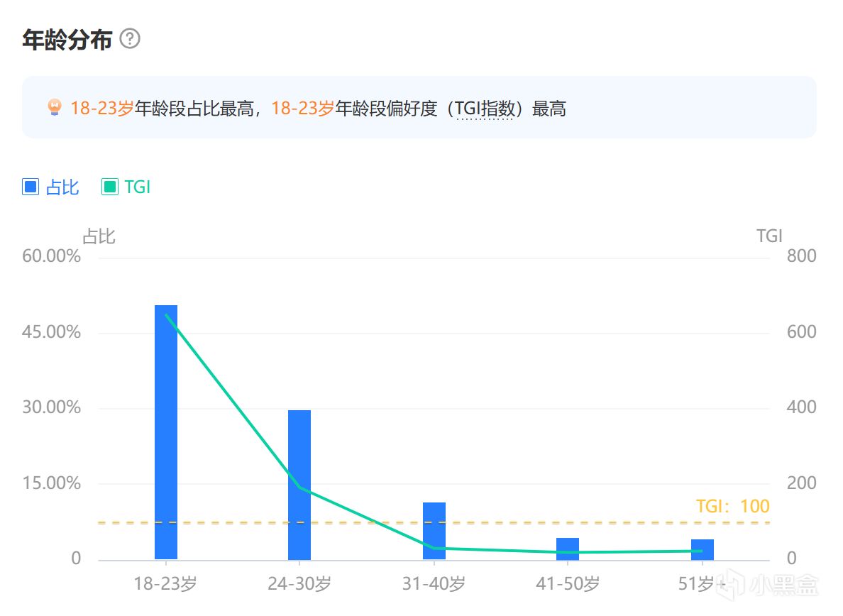Click the 年龄分布 section title
Screen dimensions: 843x616
pyautogui.click(x=67, y=40)
